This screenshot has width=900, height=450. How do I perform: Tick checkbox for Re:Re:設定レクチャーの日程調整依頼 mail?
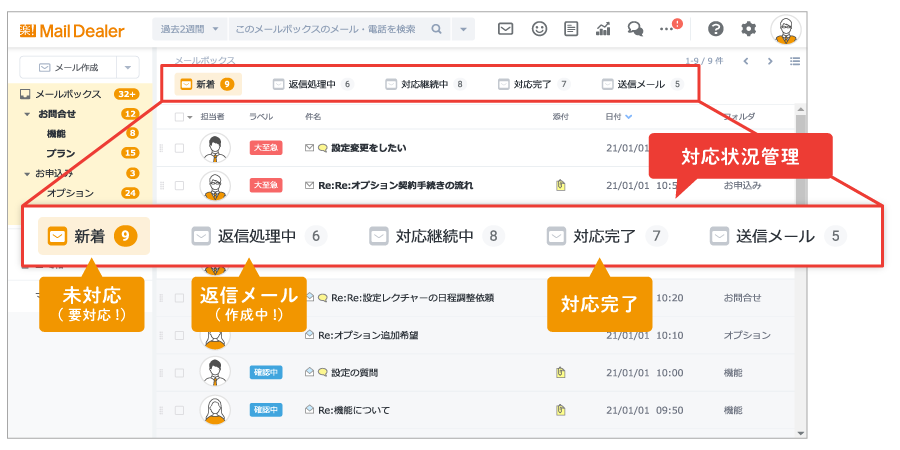[180, 298]
